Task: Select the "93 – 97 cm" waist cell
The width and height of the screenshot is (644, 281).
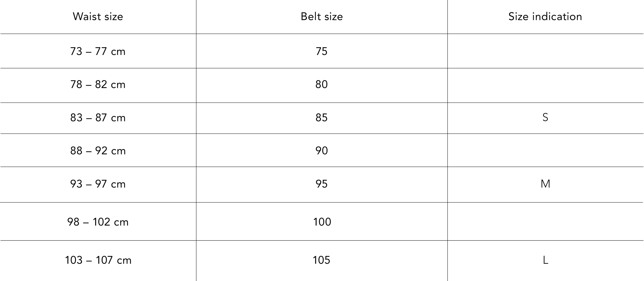Action: pos(98,184)
